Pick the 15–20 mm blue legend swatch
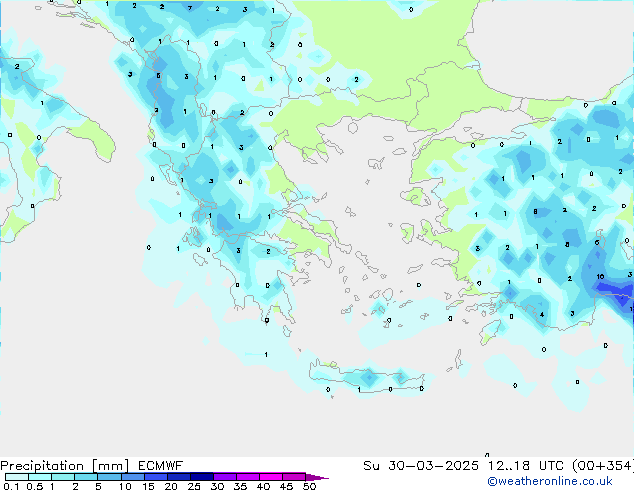This screenshot has height=490, width=634. 155,477
